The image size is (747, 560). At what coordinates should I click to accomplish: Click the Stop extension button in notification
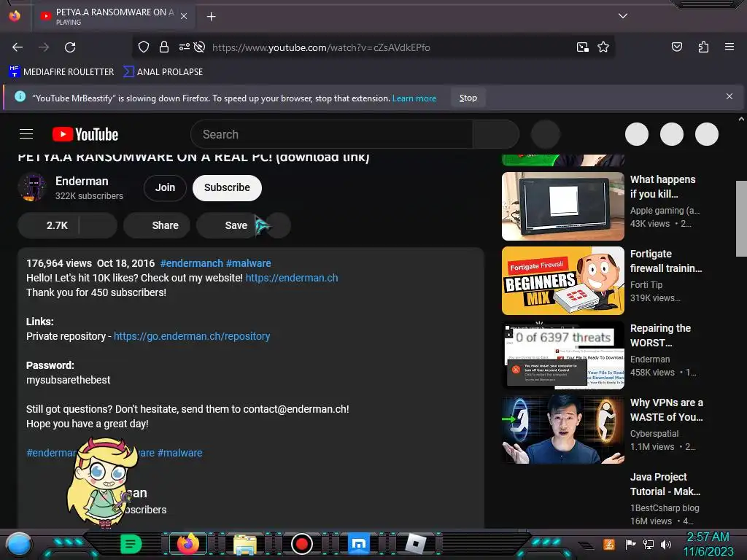pyautogui.click(x=468, y=98)
